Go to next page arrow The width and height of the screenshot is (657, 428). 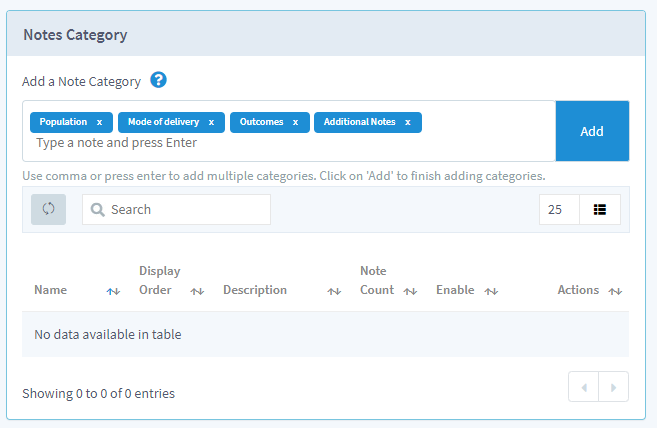[614, 387]
